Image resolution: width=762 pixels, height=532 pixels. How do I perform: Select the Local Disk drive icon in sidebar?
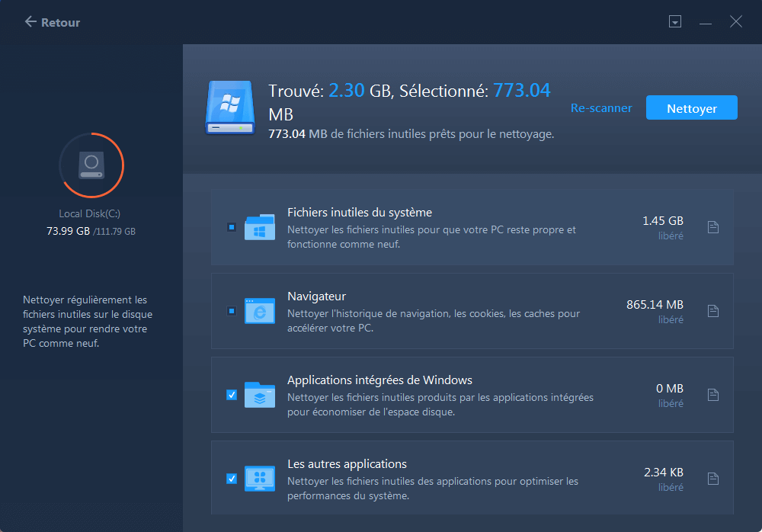[91, 165]
